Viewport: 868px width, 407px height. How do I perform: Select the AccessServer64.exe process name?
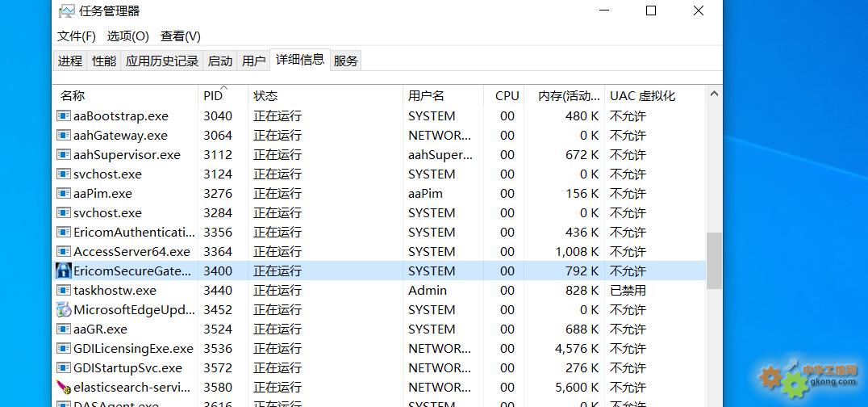[x=131, y=252]
